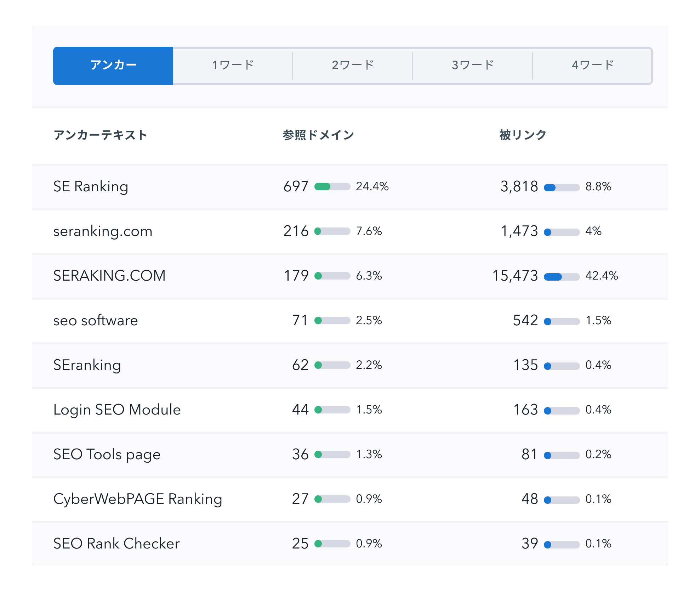Click referring domains value 697
This screenshot has height=591, width=700.
296,187
